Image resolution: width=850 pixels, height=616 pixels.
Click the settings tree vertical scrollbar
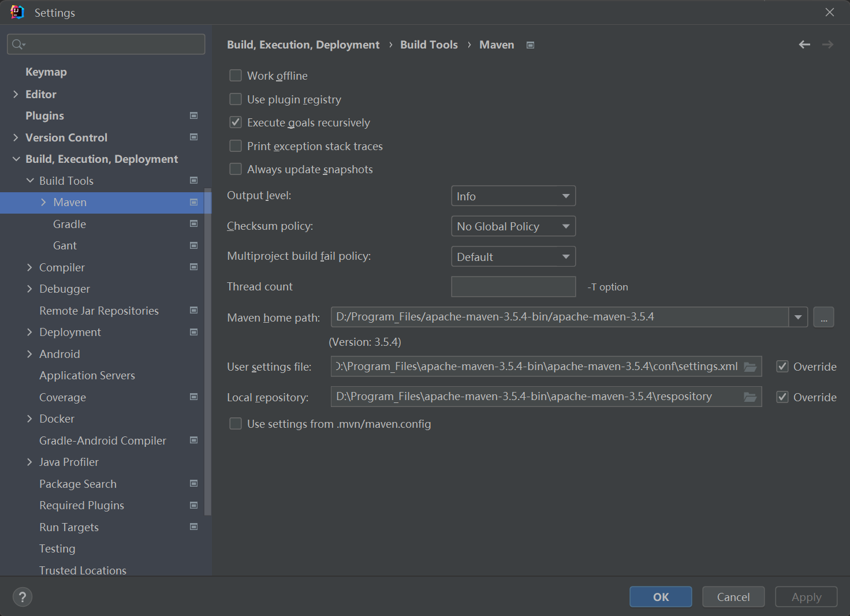[x=208, y=351]
